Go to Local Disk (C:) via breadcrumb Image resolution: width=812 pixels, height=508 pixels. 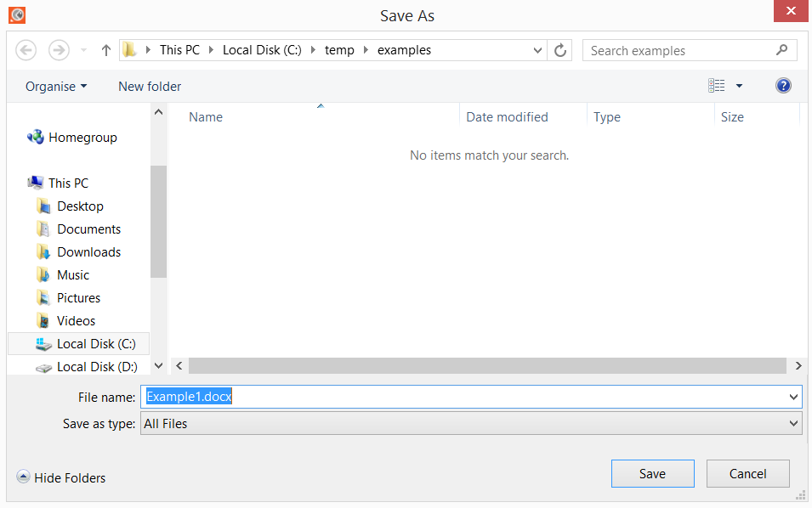click(261, 50)
